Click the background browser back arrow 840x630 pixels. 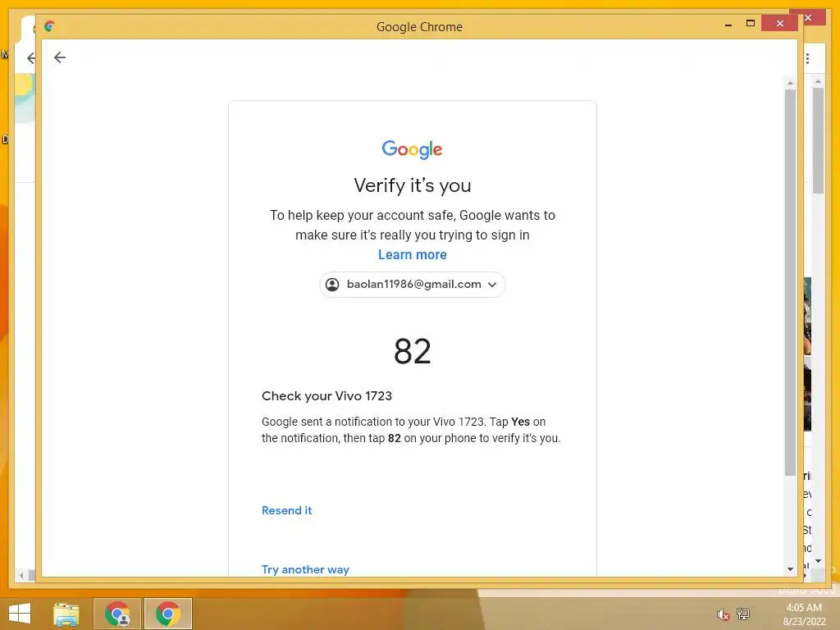31,58
